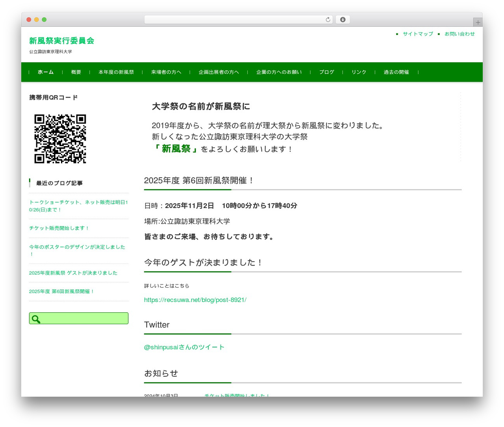Open the お問い合わせ link
Viewport: 504px width, 427px height.
(x=460, y=34)
